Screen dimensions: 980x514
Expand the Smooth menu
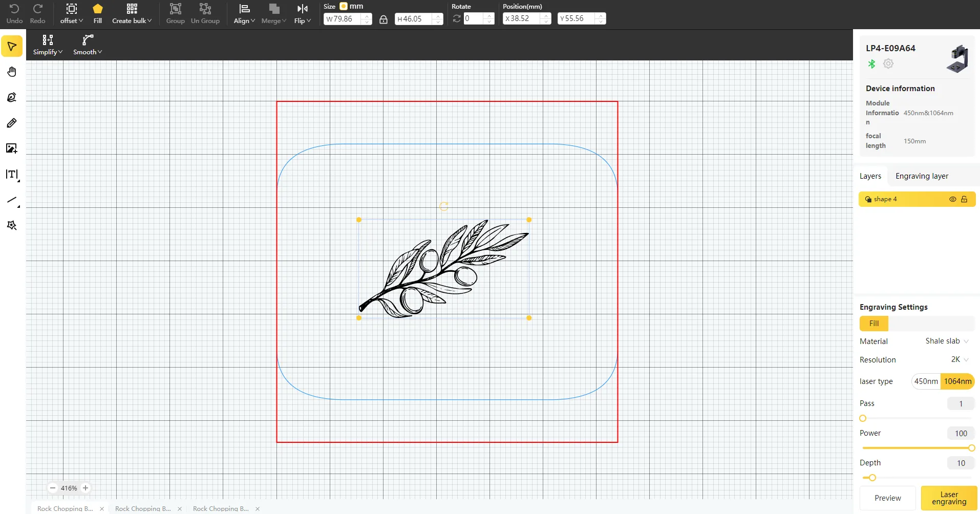88,45
